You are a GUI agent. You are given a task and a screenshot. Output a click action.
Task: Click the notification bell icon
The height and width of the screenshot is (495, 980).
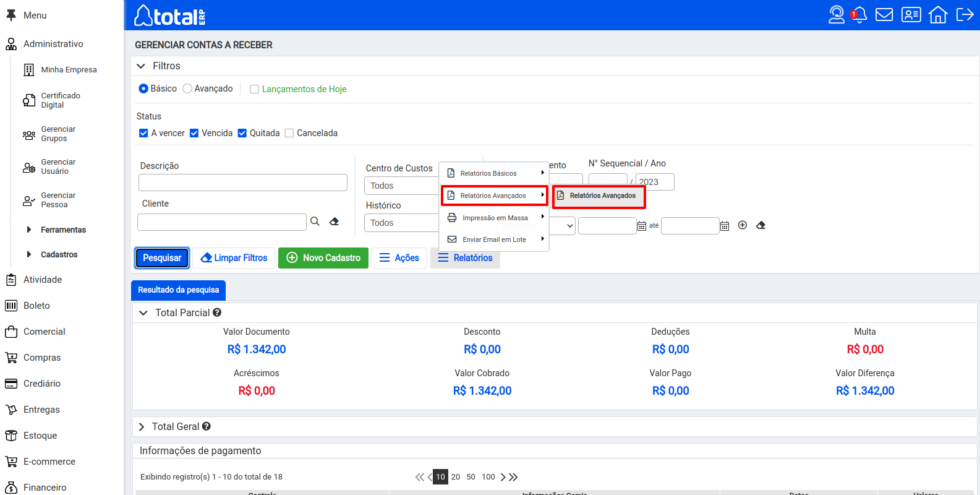pyautogui.click(x=859, y=15)
